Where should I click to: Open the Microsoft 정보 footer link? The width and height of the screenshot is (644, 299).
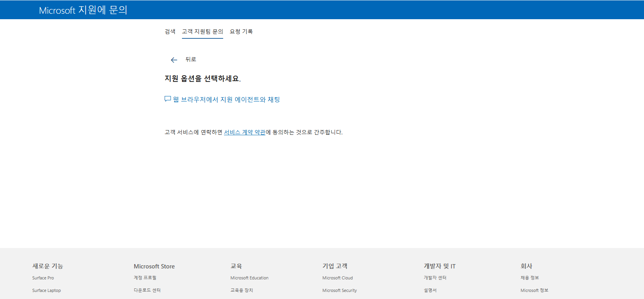(534, 290)
